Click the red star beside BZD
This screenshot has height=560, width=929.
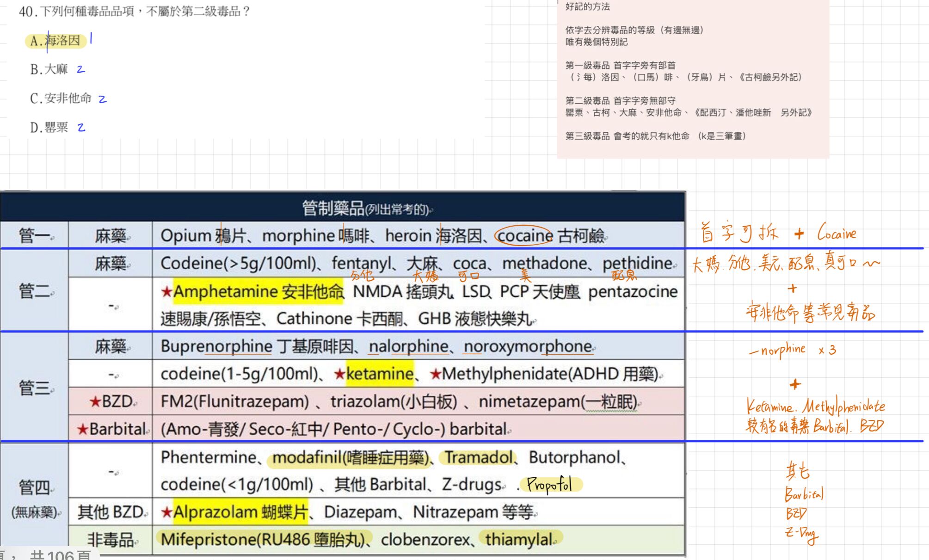pyautogui.click(x=95, y=401)
